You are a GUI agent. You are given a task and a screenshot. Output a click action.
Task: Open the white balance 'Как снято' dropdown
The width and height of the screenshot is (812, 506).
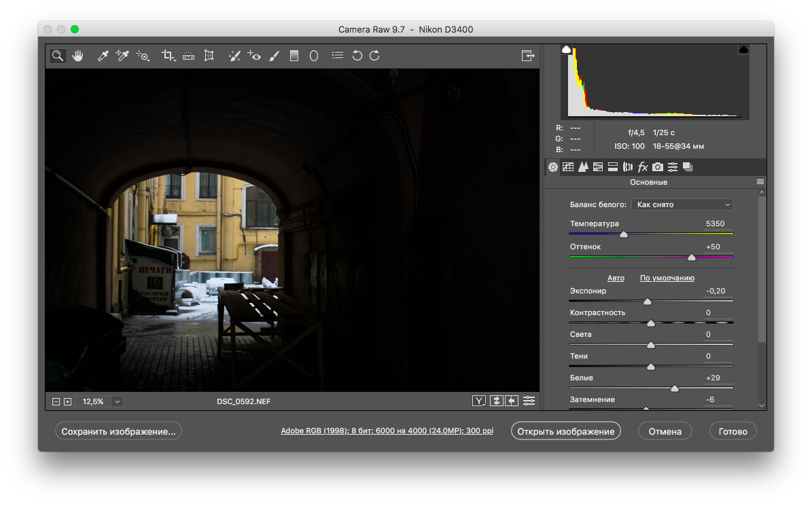tap(682, 204)
